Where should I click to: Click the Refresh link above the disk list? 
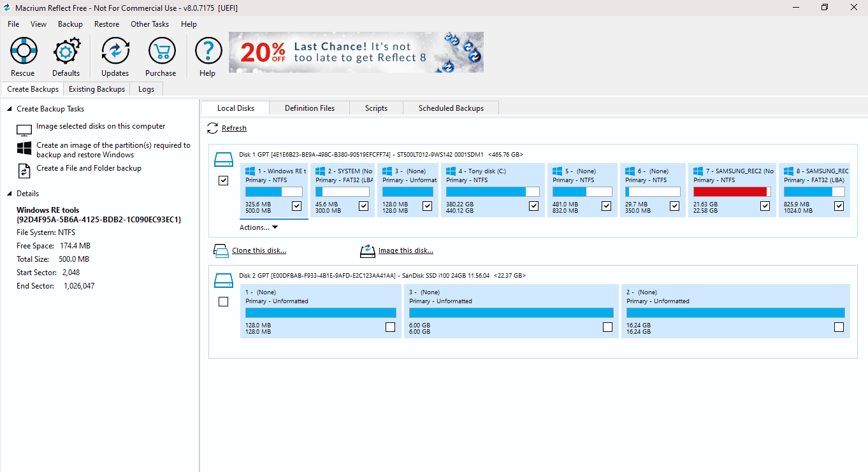pyautogui.click(x=233, y=128)
